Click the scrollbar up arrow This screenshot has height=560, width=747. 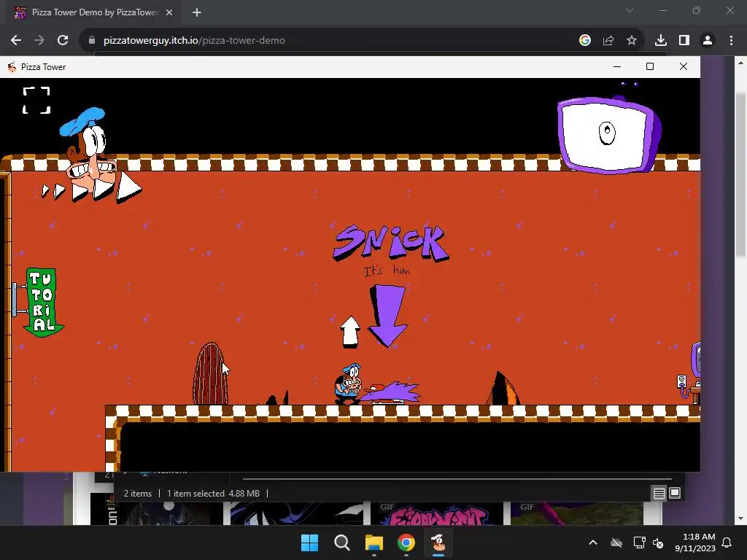(x=741, y=63)
